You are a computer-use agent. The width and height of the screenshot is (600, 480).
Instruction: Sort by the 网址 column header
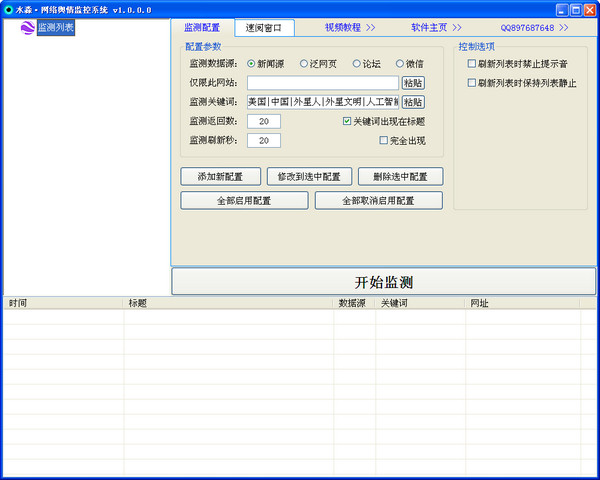(523, 303)
